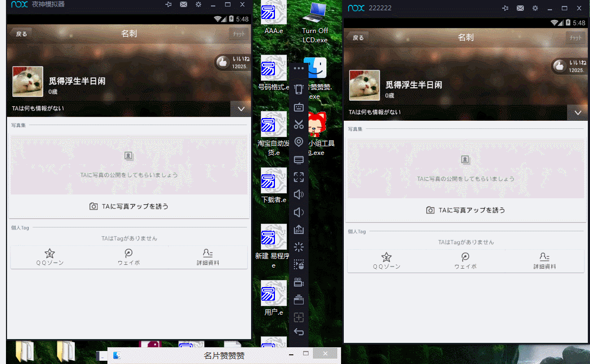Click the scissors screenshot tool in Nox sidebar

[299, 125]
